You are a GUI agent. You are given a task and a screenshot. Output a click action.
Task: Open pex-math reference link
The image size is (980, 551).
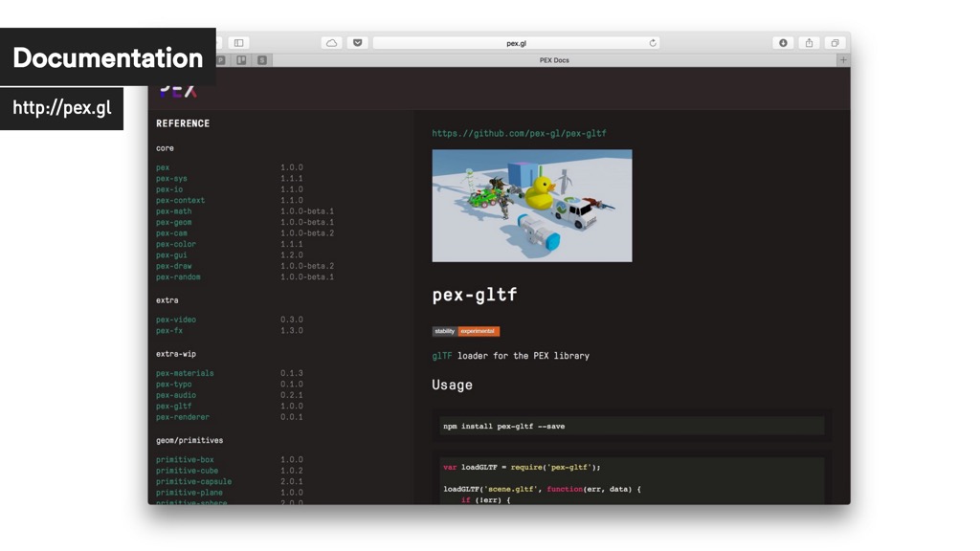coord(174,211)
